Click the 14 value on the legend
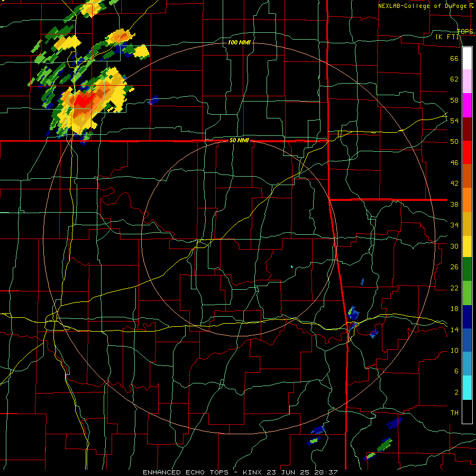Screen dimensions: 476x476 tap(454, 329)
